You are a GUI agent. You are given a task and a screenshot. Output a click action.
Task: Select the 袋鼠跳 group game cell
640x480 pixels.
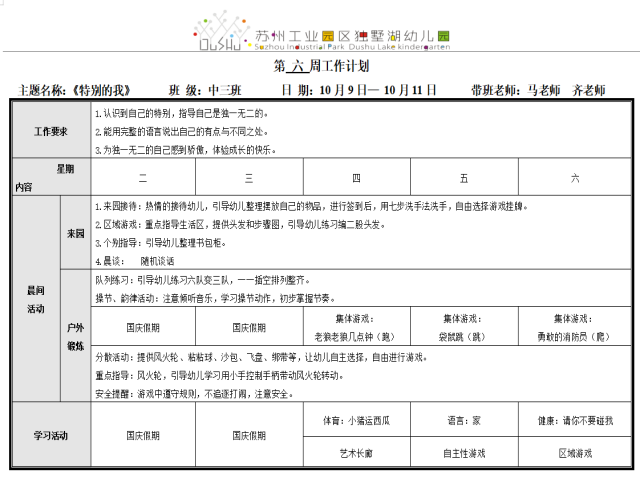464,327
